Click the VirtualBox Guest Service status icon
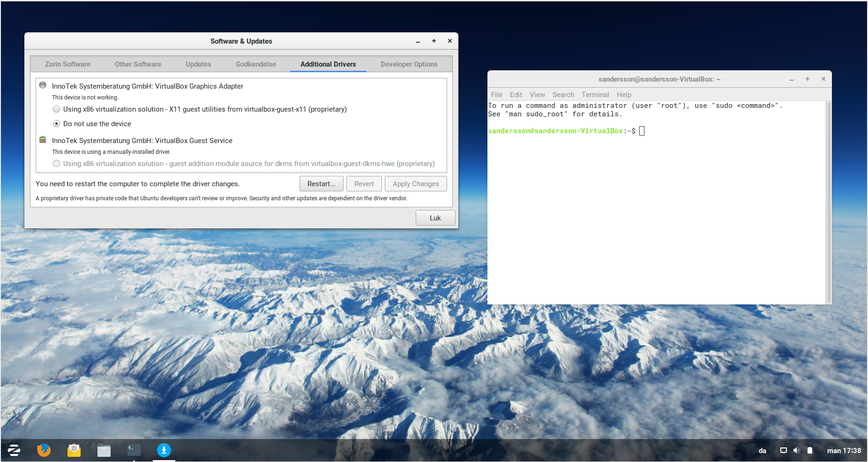This screenshot has height=462, width=868. (x=43, y=140)
